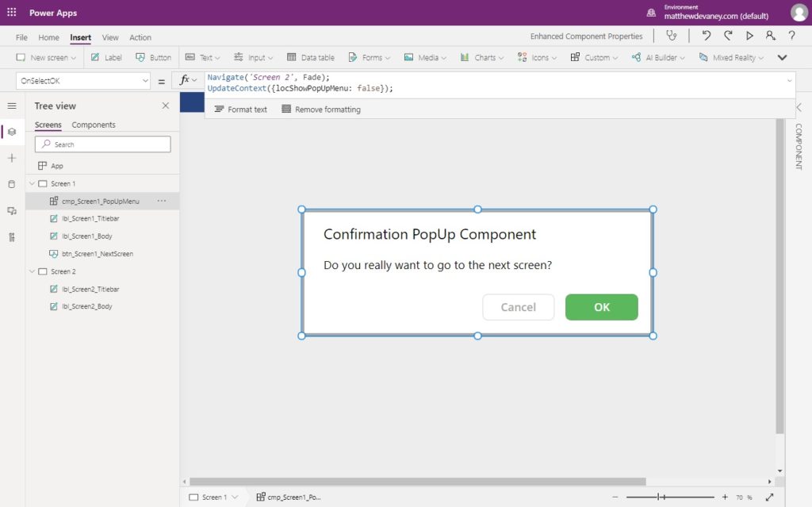Click the green OK button
812x507 pixels.
click(601, 307)
